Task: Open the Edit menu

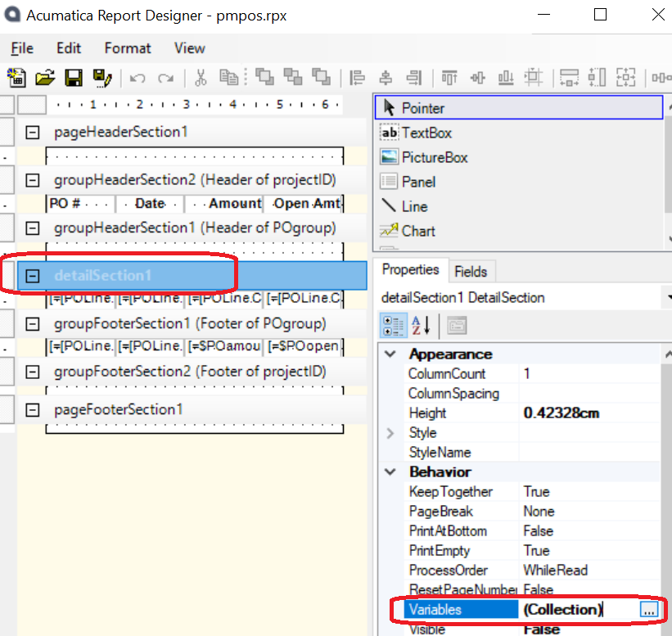Action: click(69, 48)
